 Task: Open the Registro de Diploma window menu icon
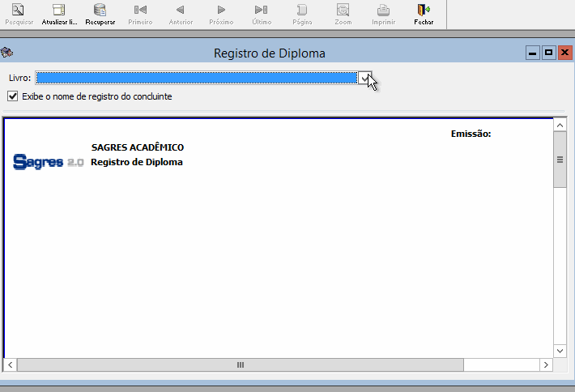(x=7, y=53)
